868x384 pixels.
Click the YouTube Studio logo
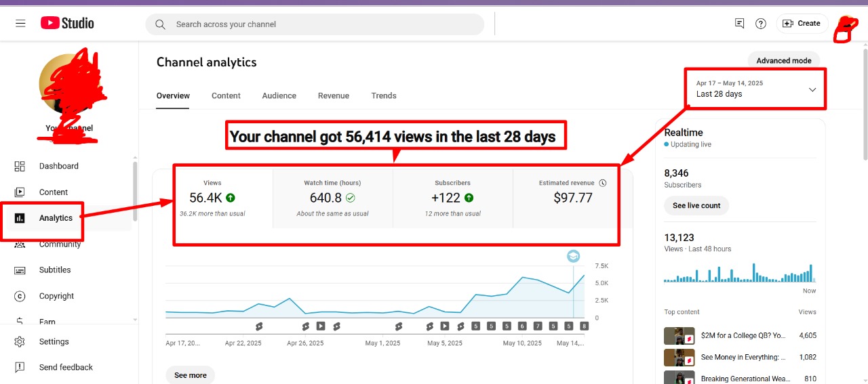pyautogui.click(x=67, y=23)
